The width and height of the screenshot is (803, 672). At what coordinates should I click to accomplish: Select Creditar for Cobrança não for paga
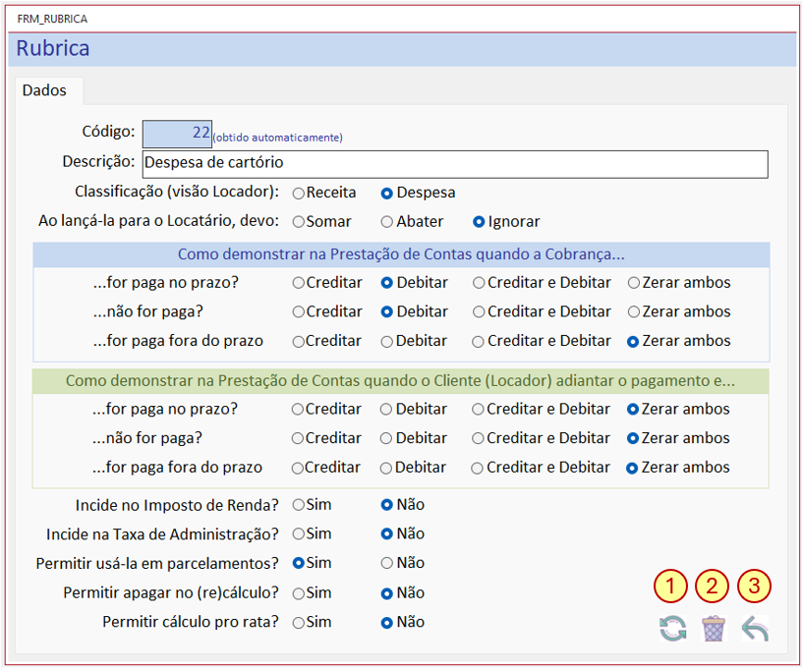(299, 312)
